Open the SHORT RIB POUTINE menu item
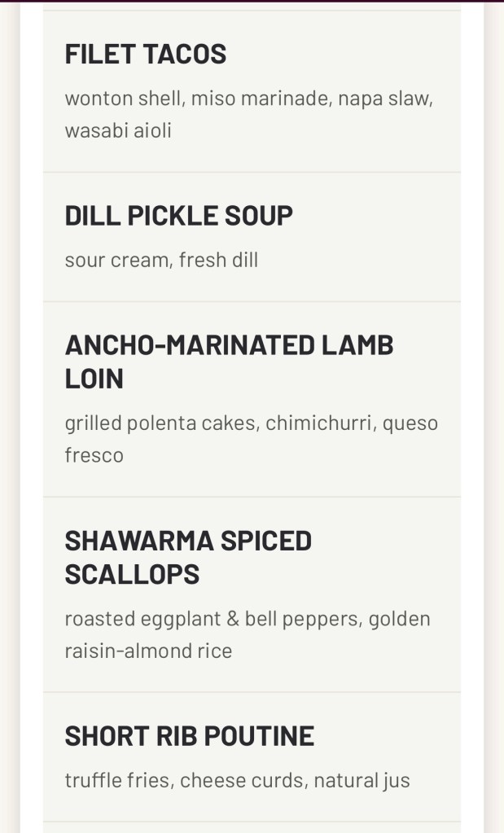Screen dimensions: 504x833 [189, 736]
